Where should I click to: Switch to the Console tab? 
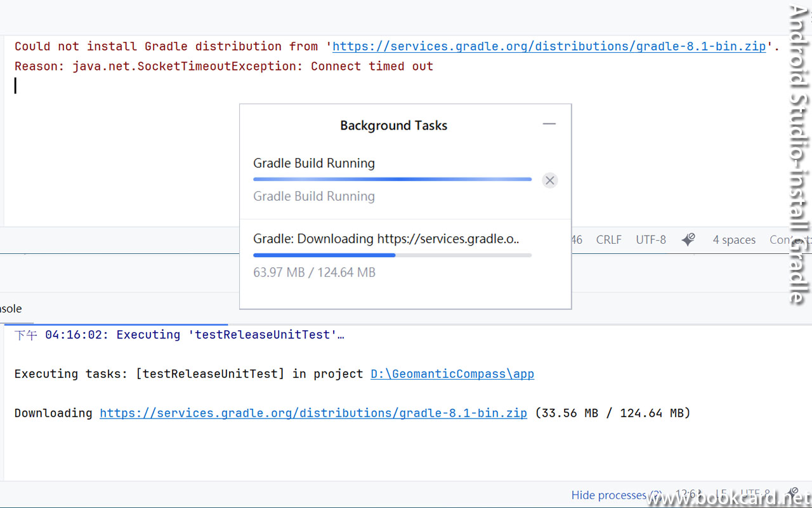click(x=11, y=309)
